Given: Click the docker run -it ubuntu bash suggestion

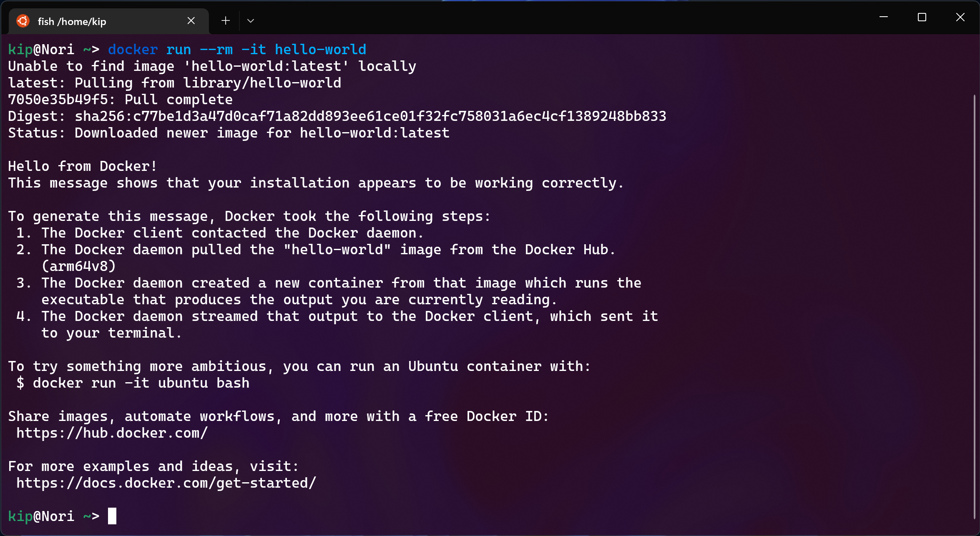Looking at the screenshot, I should point(133,383).
